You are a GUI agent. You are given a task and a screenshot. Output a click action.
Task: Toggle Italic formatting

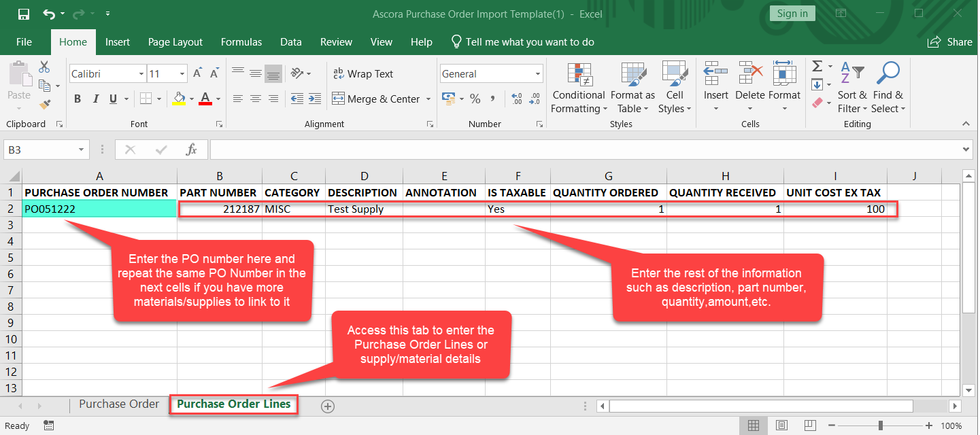(96, 99)
